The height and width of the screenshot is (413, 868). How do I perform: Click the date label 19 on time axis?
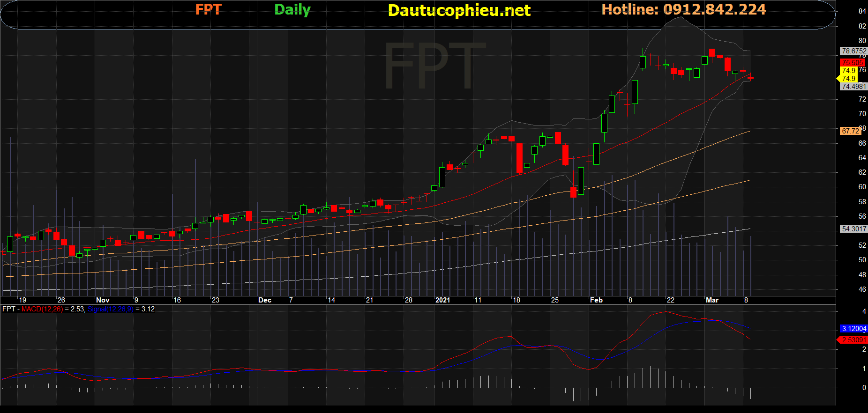point(22,300)
